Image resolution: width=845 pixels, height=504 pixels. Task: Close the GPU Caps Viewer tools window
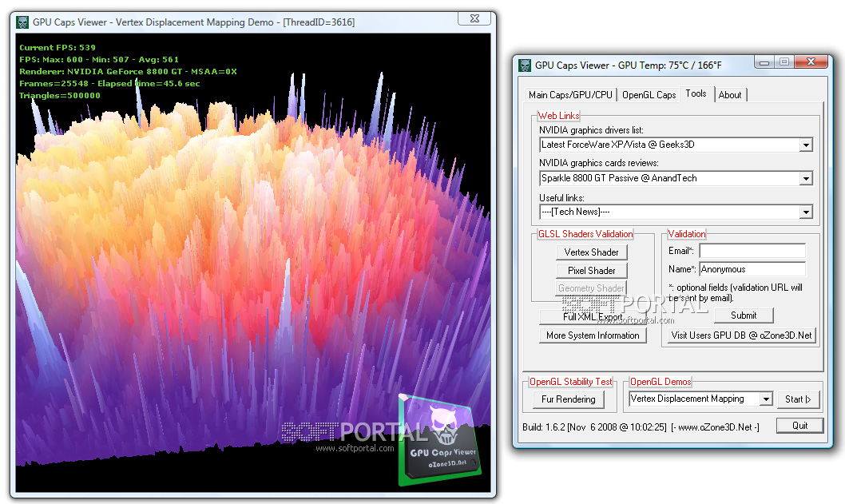811,62
